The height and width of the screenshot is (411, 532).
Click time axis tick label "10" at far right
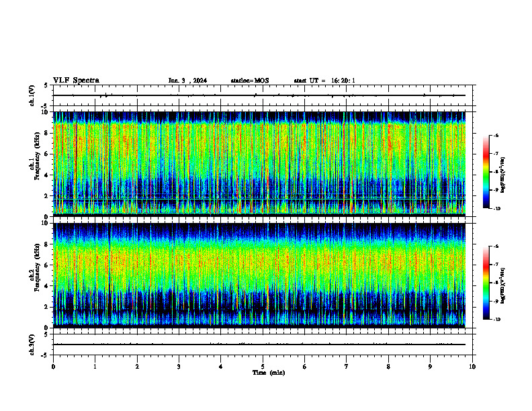point(472,367)
